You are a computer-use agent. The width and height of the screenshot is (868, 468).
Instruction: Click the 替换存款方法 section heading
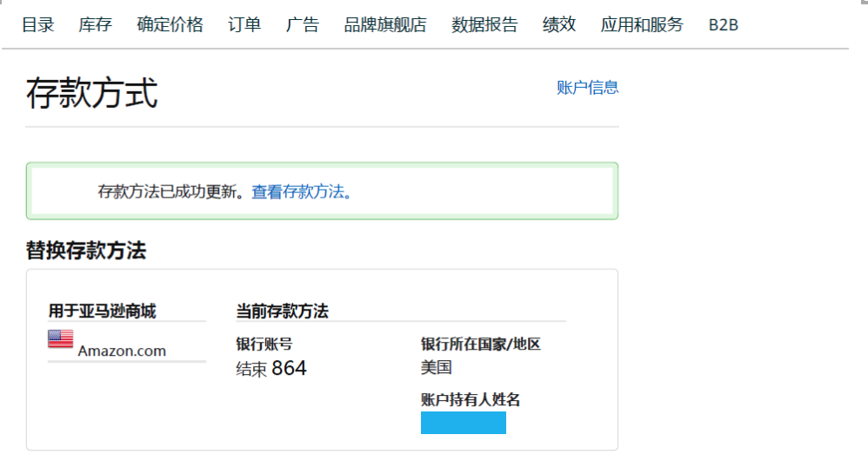86,251
